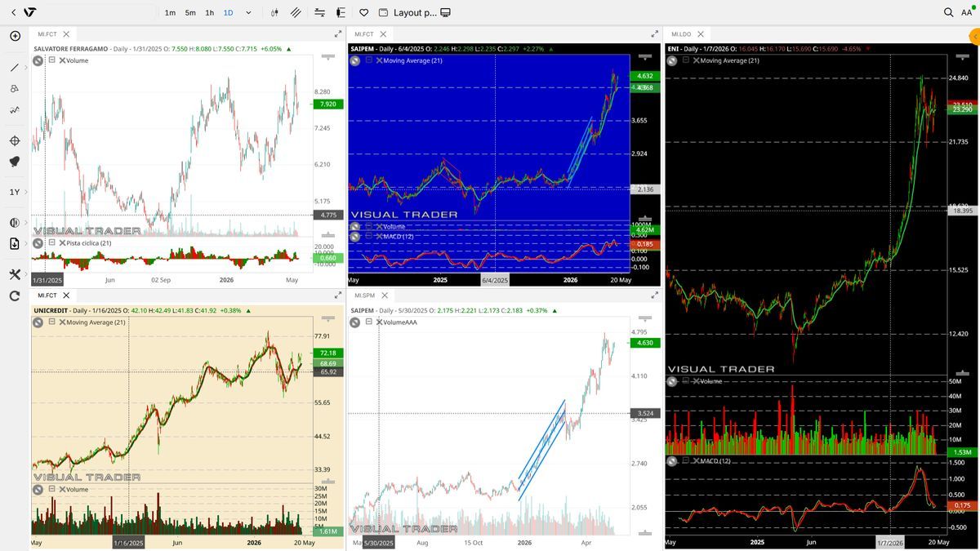Select the 1D timeframe
The width and height of the screenshot is (980, 551).
coord(229,12)
